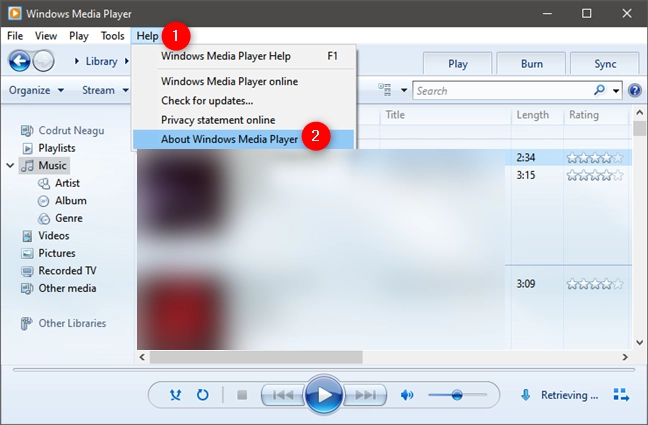
Task: Click the seek bar track
Action: point(324,370)
